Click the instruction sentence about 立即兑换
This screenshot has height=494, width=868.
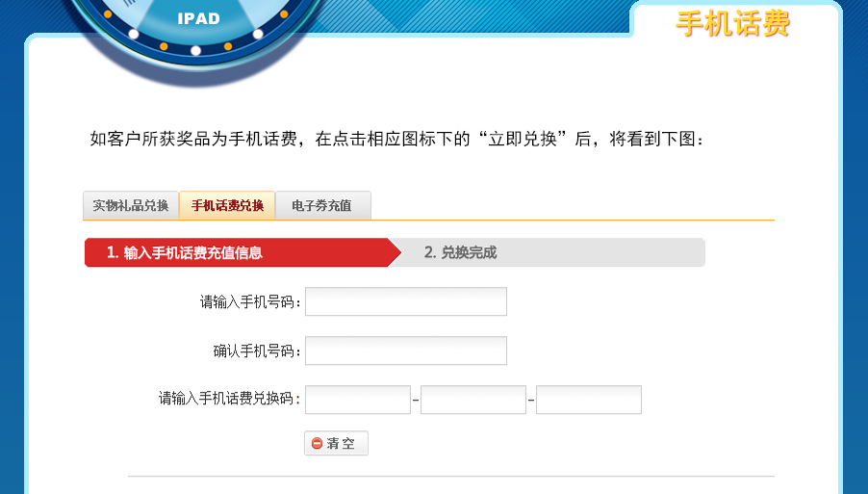pos(396,140)
